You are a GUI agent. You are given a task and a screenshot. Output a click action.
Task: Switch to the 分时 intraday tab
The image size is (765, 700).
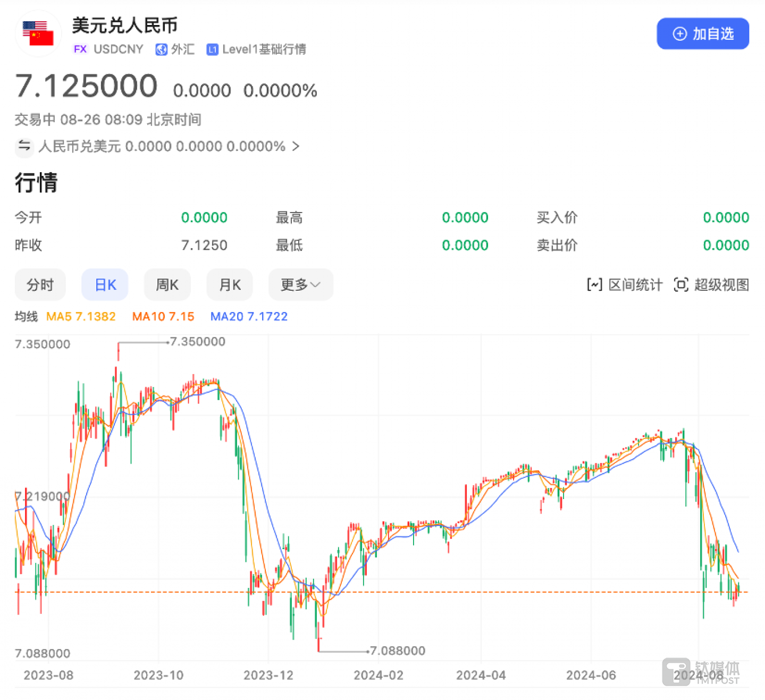[x=40, y=285]
